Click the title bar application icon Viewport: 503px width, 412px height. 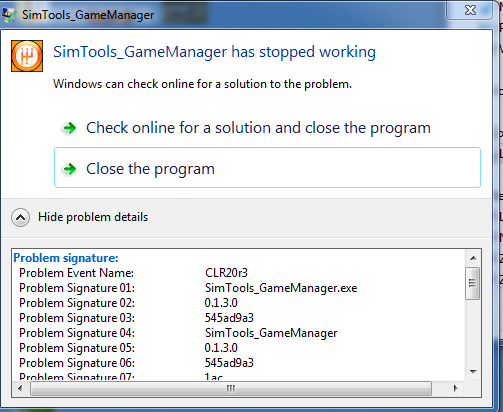8,15
